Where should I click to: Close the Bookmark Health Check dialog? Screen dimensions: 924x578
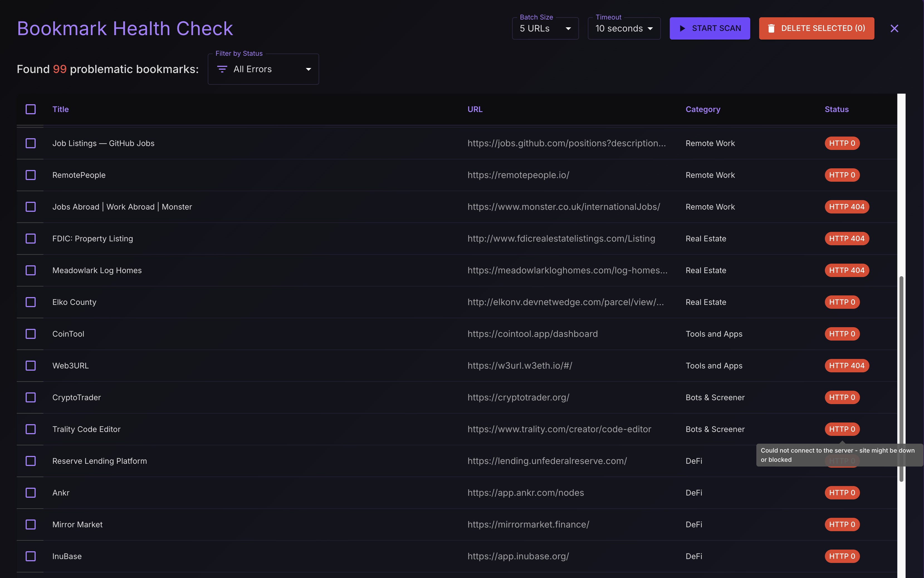pyautogui.click(x=894, y=28)
